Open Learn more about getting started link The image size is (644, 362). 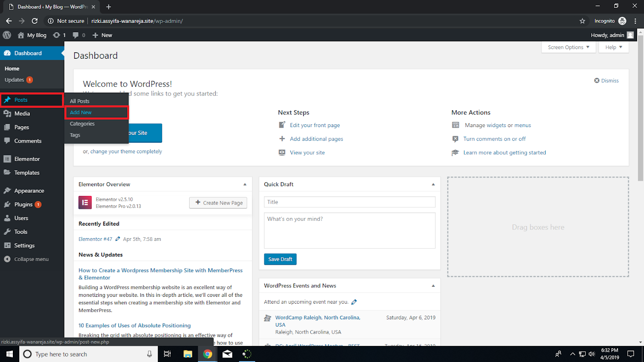(504, 153)
